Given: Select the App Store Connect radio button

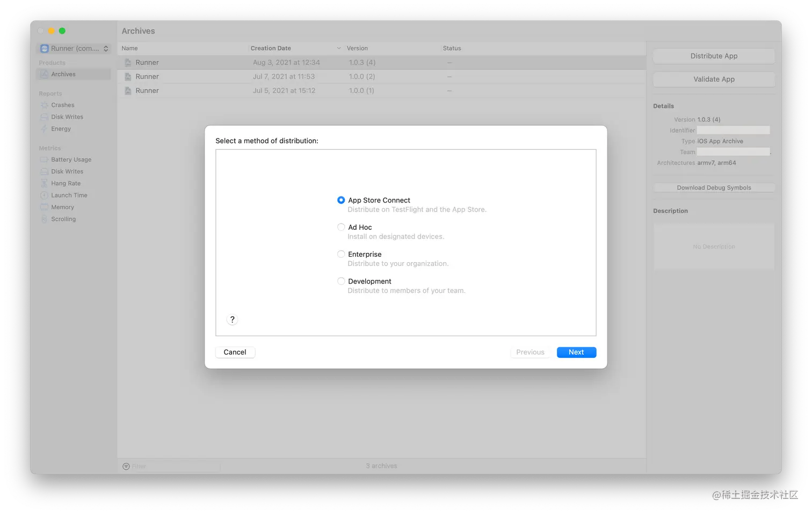Looking at the screenshot, I should point(341,200).
